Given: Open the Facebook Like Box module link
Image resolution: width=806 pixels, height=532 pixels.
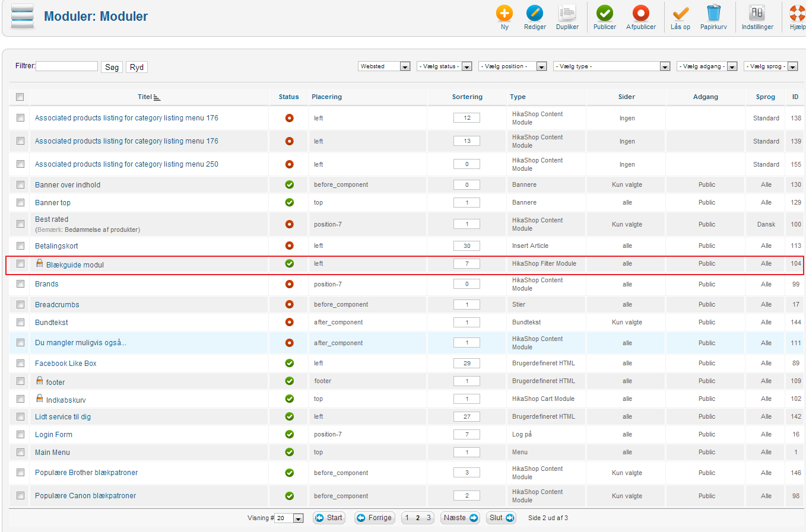Looking at the screenshot, I should 65,364.
